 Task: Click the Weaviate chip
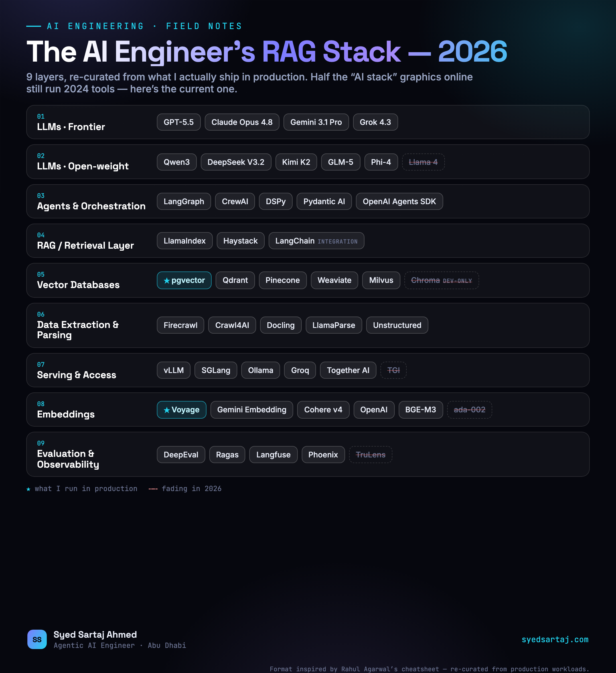pyautogui.click(x=335, y=280)
